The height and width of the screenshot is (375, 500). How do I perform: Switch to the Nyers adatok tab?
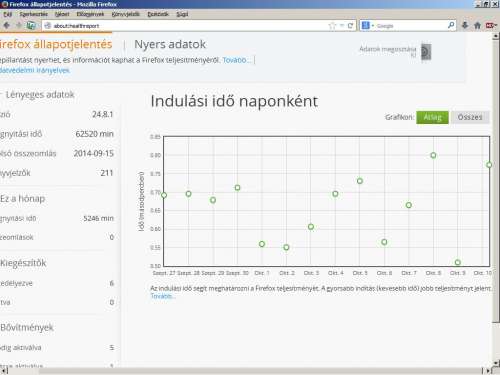170,44
